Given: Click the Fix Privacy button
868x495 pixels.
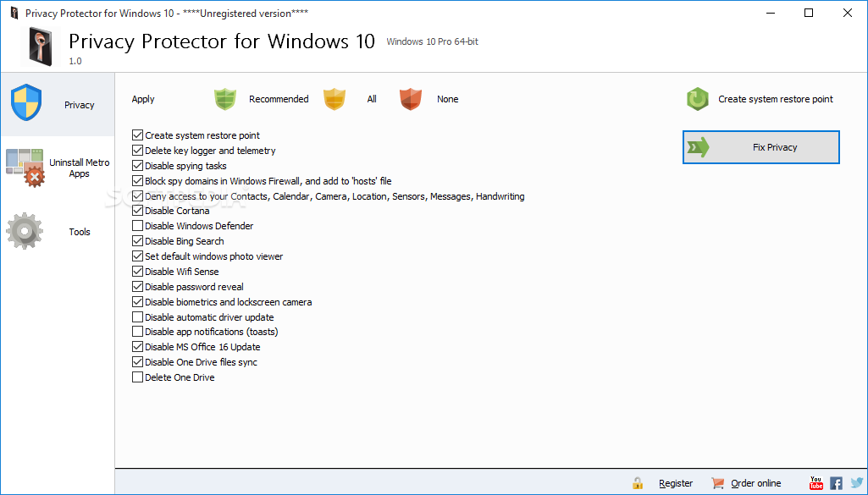Looking at the screenshot, I should coord(761,147).
